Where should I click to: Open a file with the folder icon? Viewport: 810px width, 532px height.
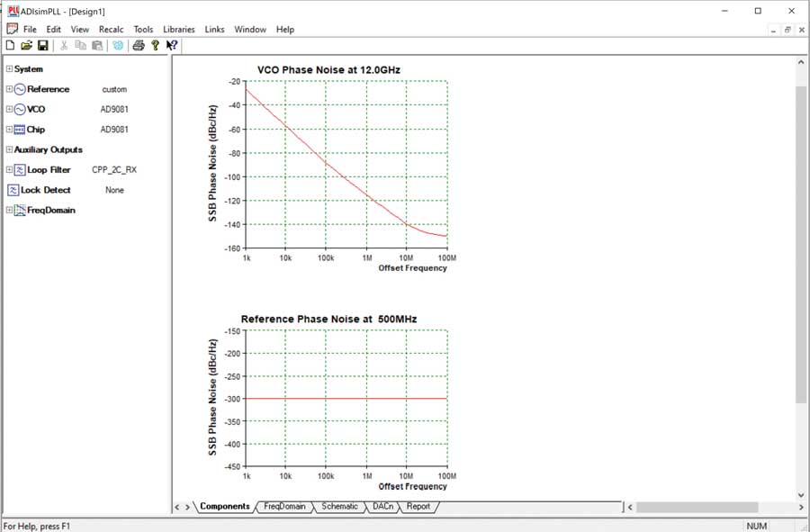pyautogui.click(x=26, y=45)
